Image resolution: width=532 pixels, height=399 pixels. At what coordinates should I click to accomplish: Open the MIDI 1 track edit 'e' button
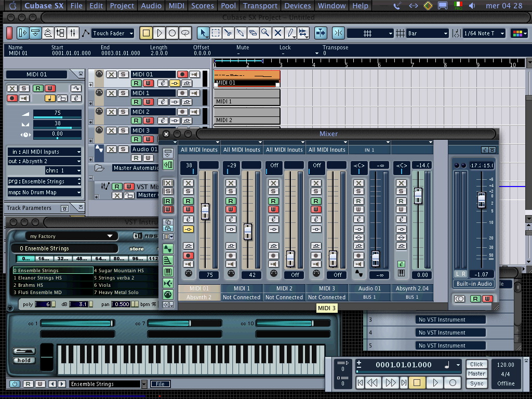pyautogui.click(x=163, y=102)
